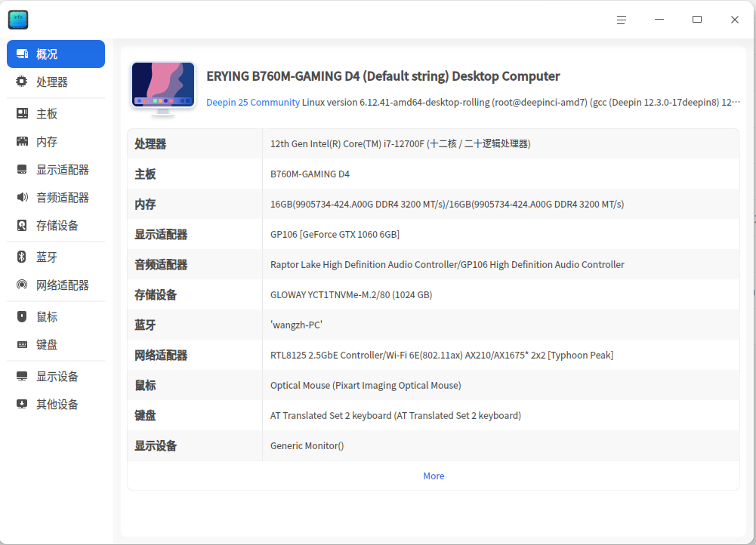Image resolution: width=756 pixels, height=545 pixels.
Task: Click the 键盘 row header in table
Action: point(145,416)
